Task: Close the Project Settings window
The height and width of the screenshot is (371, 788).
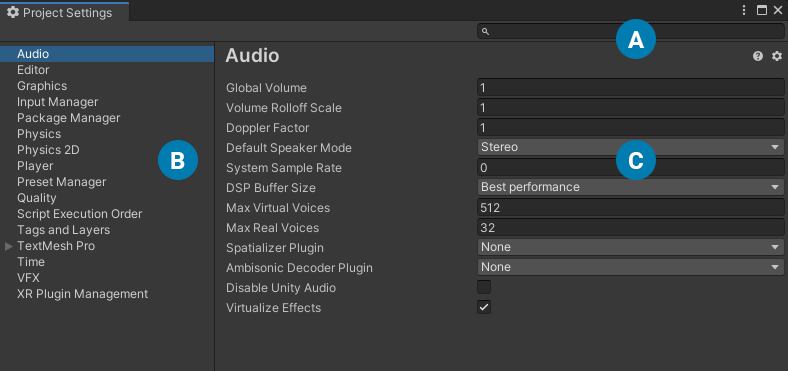Action: coord(778,10)
